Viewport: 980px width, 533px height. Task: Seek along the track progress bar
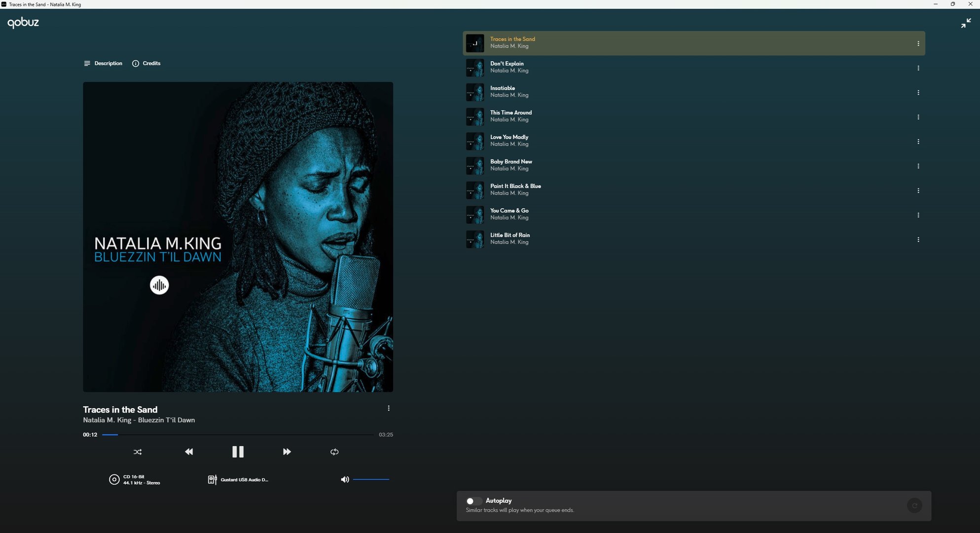[x=238, y=435]
